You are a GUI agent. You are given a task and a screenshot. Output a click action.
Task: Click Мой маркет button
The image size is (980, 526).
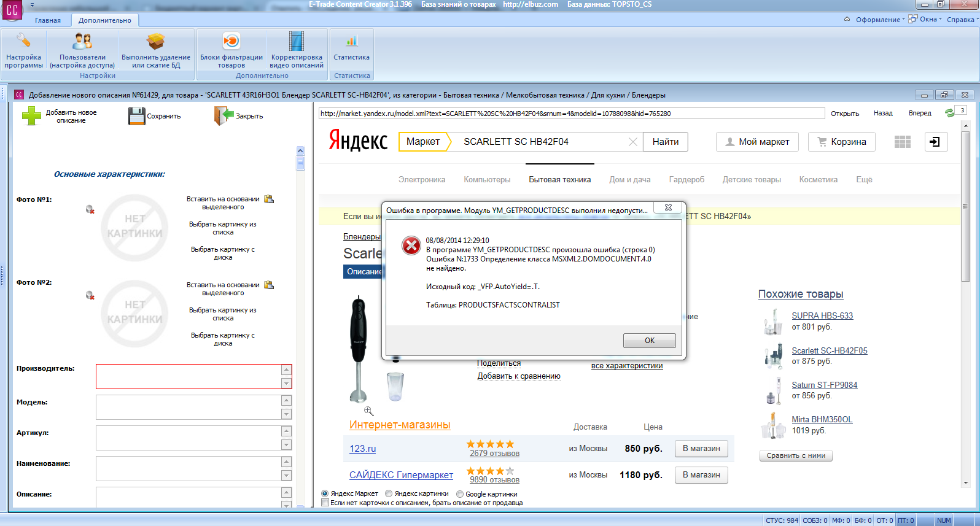(x=757, y=142)
